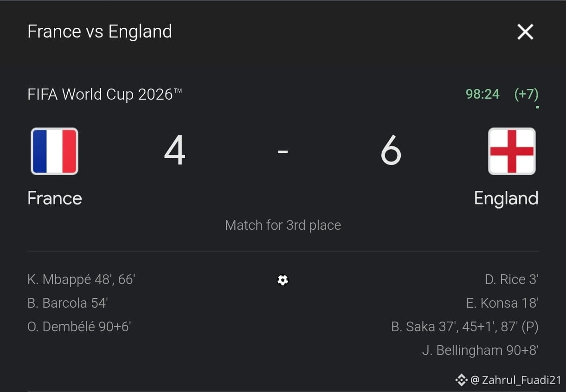
Task: Open the England team name link
Action: [506, 198]
